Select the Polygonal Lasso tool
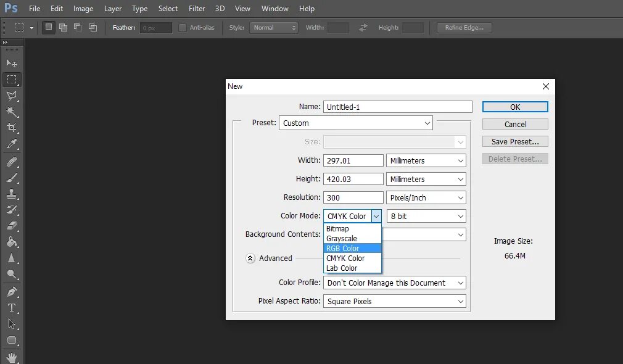Screen dimensions: 623x364 pyautogui.click(x=12, y=96)
